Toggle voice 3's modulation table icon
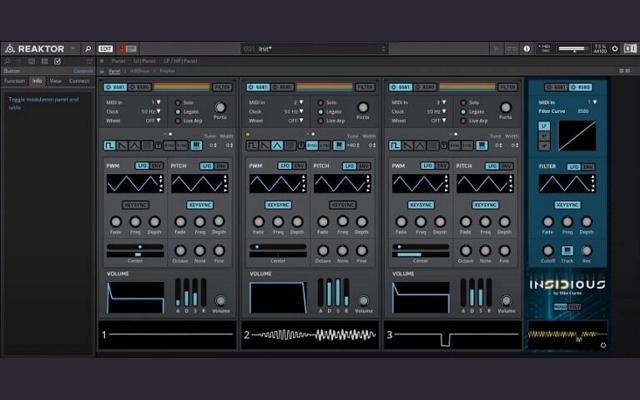The width and height of the screenshot is (640, 400). tap(482, 145)
